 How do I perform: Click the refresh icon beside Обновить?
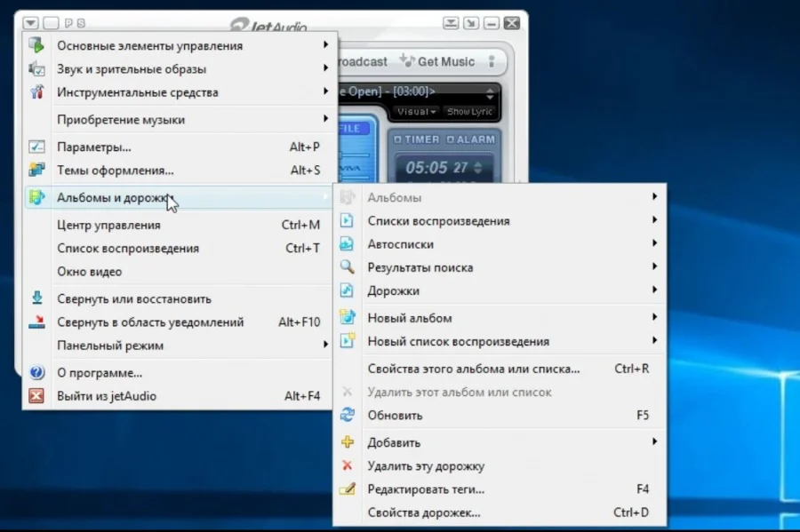coord(347,414)
